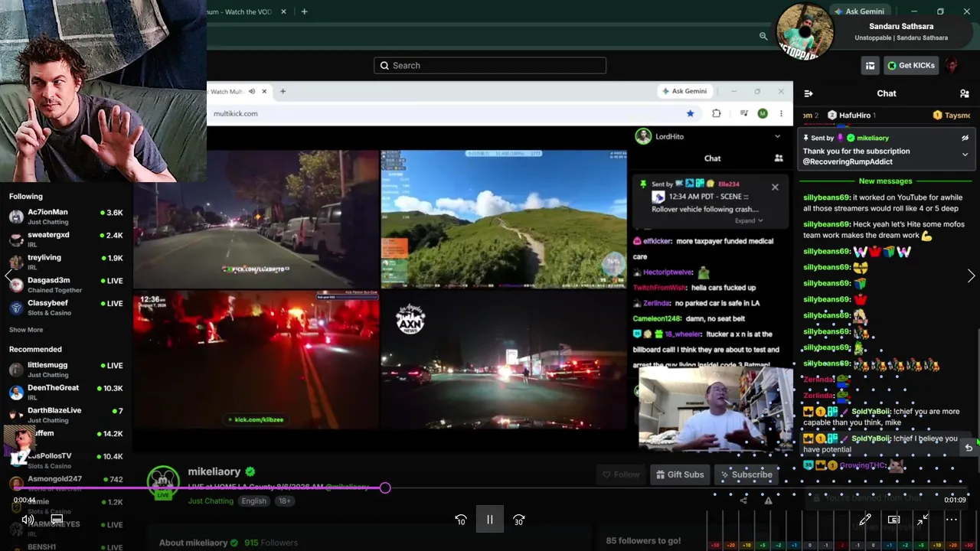Pause the video with the center pause button
Screen dimensions: 980x551
(490, 520)
